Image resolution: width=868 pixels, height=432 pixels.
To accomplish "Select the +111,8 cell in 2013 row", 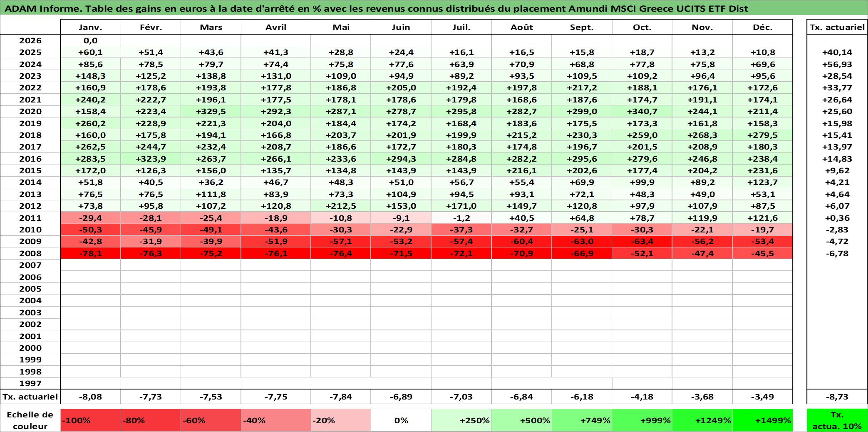I will point(211,194).
